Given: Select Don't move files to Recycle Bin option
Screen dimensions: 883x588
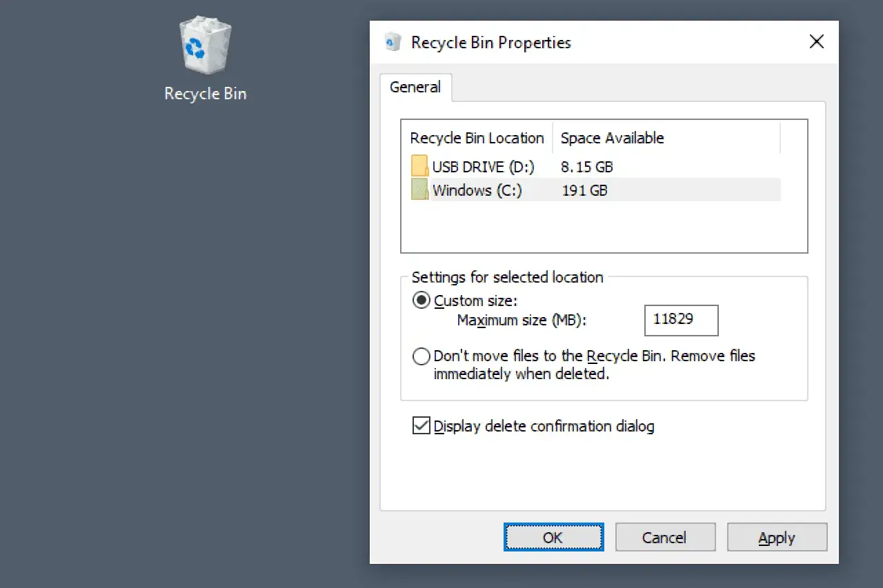Looking at the screenshot, I should point(421,356).
